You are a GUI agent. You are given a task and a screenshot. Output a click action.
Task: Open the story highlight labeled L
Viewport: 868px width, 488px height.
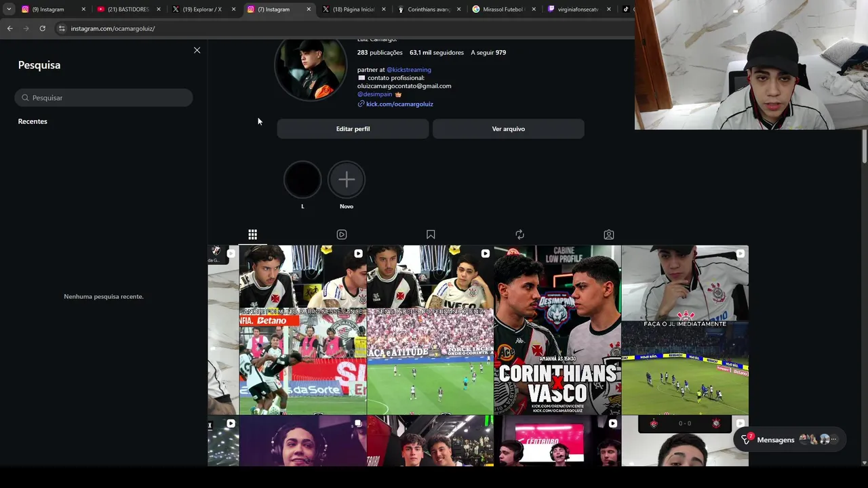click(x=302, y=180)
